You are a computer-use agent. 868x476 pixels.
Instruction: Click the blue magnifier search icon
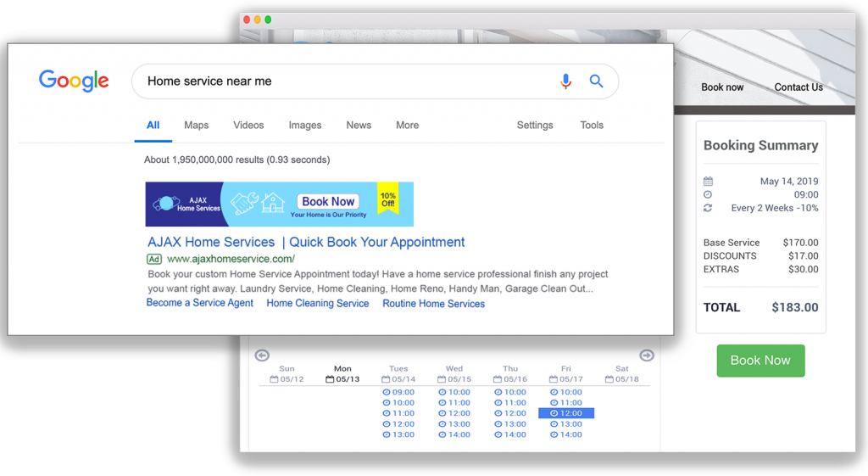pos(596,81)
